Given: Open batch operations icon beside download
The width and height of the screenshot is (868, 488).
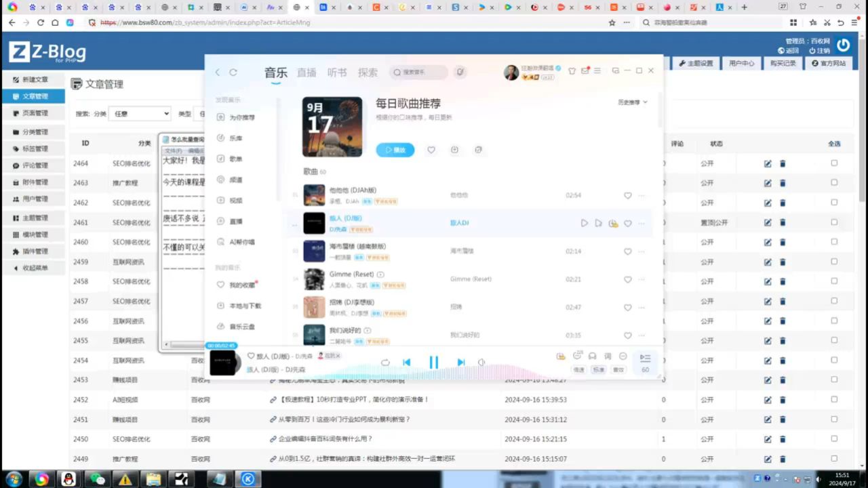Looking at the screenshot, I should [478, 150].
